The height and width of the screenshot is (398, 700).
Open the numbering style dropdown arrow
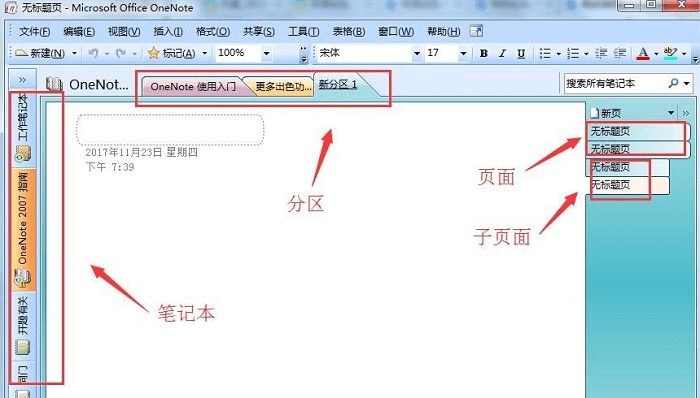point(586,54)
